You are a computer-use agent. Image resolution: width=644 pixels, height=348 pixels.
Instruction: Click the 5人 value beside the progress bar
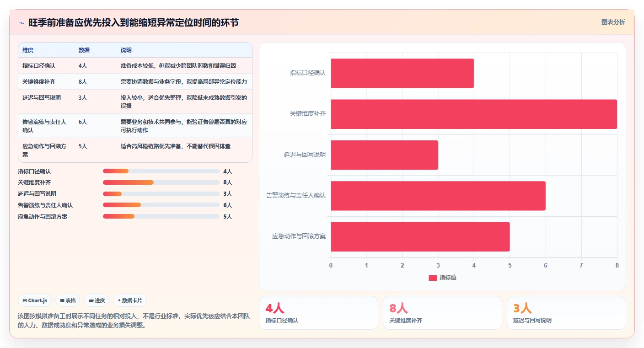(x=228, y=217)
